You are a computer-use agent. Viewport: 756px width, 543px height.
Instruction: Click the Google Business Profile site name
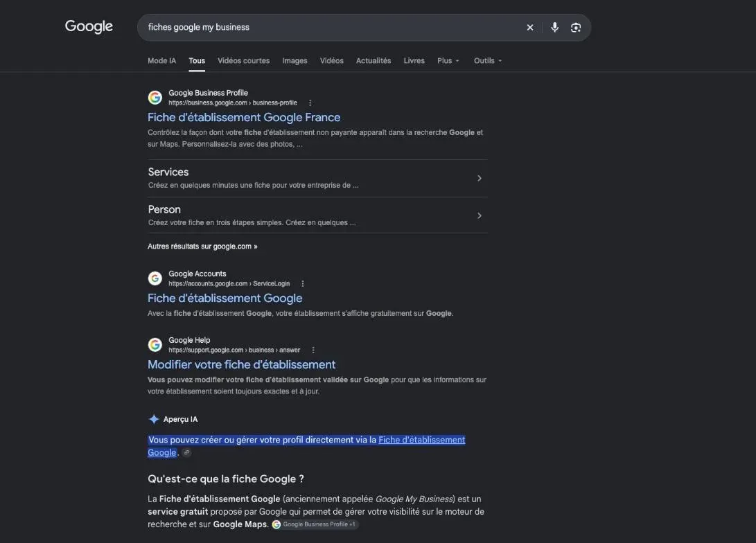pos(209,93)
